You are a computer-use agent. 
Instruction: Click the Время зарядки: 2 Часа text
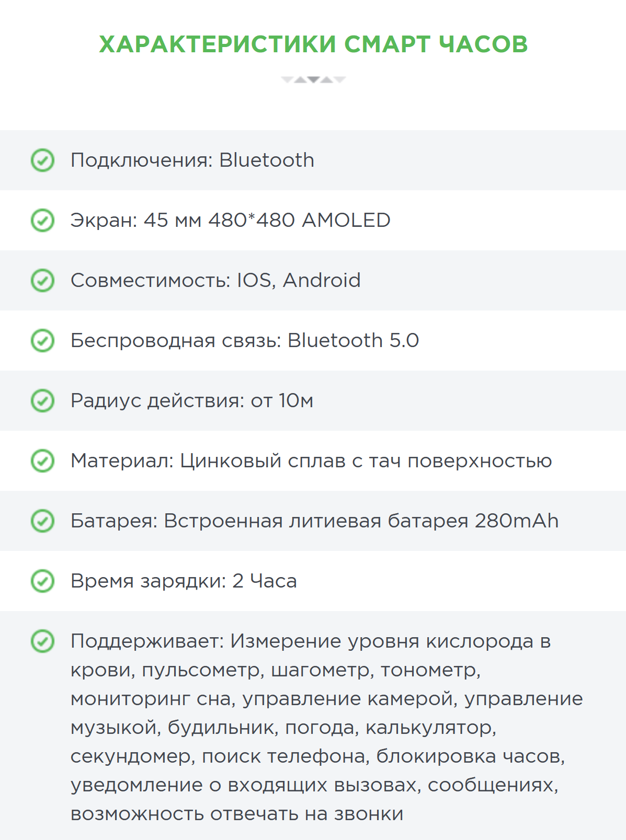click(x=184, y=581)
